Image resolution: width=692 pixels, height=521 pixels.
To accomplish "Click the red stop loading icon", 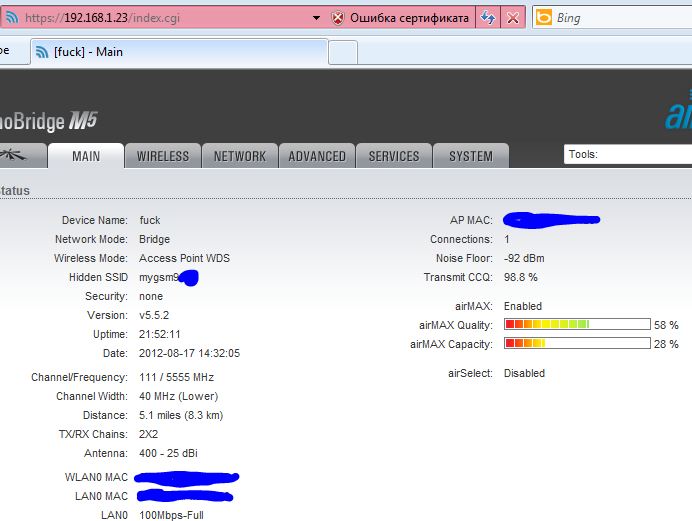I will [513, 18].
